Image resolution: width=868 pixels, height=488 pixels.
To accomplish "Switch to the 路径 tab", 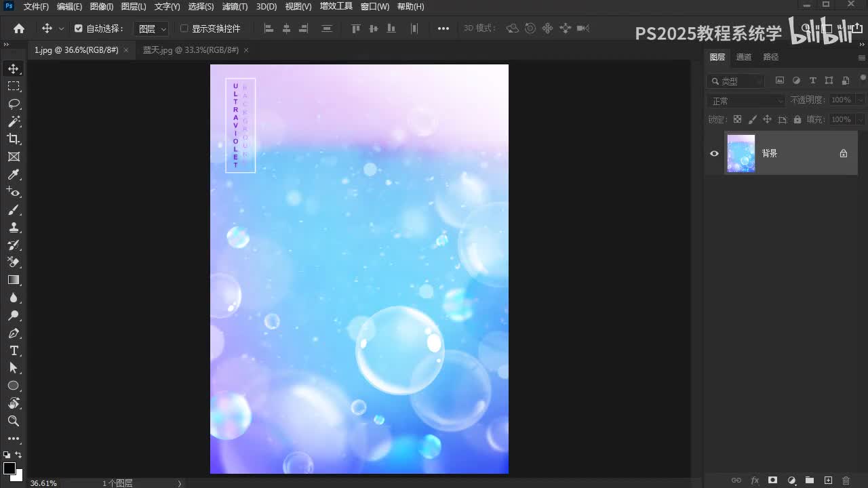I will coord(771,57).
